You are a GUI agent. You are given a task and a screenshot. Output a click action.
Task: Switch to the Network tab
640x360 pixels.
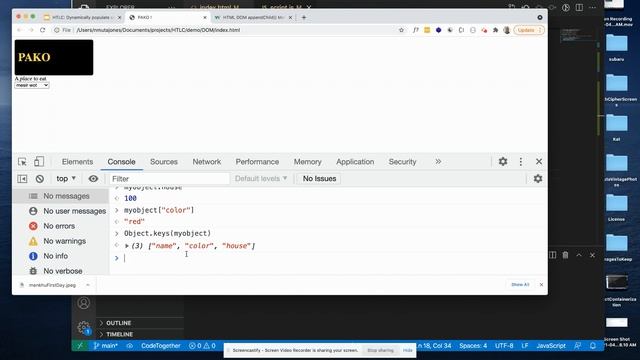[207, 162]
